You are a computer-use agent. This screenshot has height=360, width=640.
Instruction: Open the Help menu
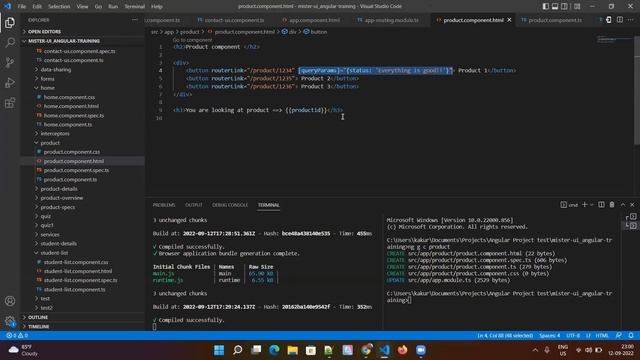point(157,6)
